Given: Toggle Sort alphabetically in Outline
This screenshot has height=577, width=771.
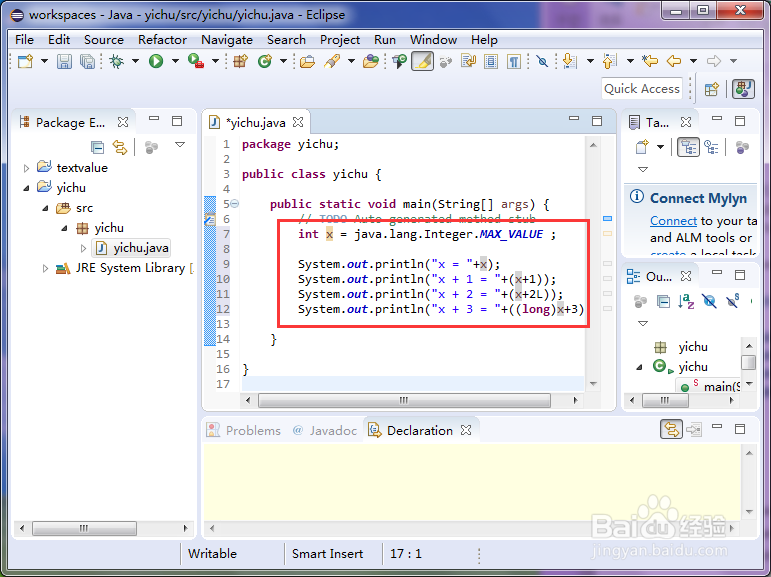Looking at the screenshot, I should coord(686,301).
